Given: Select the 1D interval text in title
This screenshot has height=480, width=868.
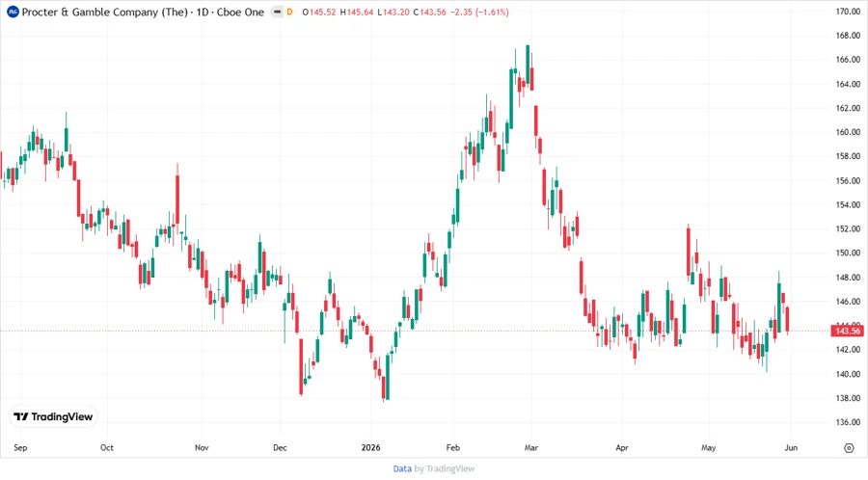Looking at the screenshot, I should pyautogui.click(x=203, y=12).
